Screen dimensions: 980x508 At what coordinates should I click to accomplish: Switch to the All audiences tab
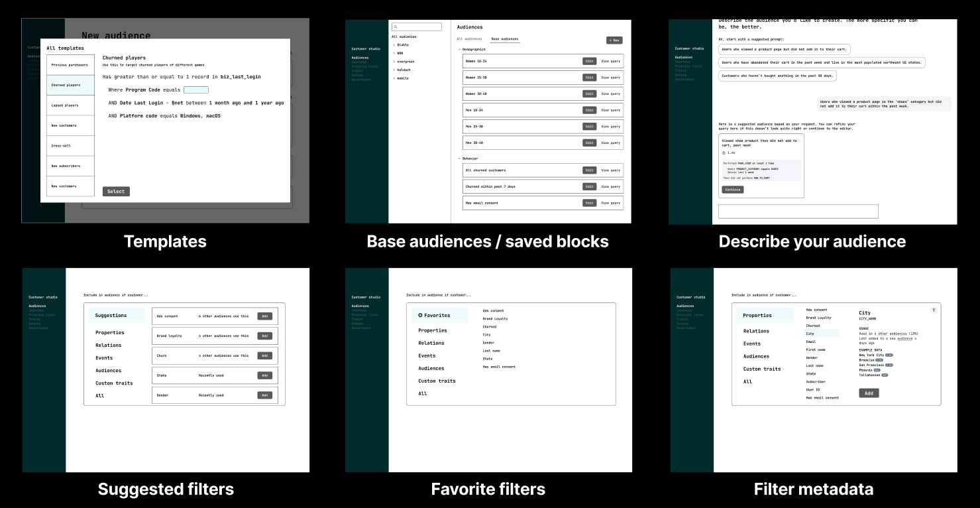point(470,39)
